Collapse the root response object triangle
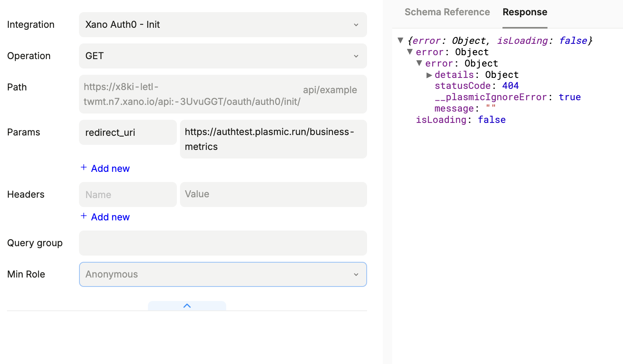623x364 pixels. click(400, 40)
